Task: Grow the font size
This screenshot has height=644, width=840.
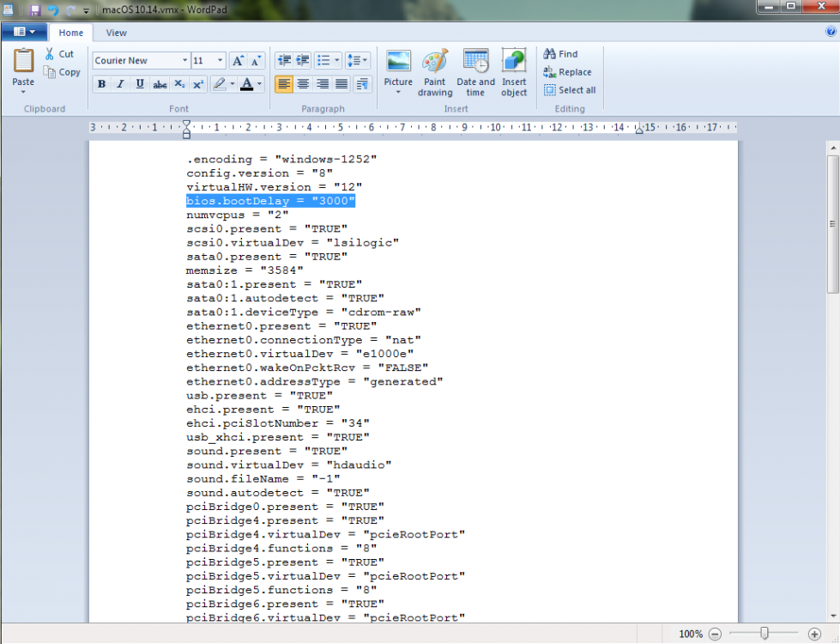Action: [x=238, y=61]
